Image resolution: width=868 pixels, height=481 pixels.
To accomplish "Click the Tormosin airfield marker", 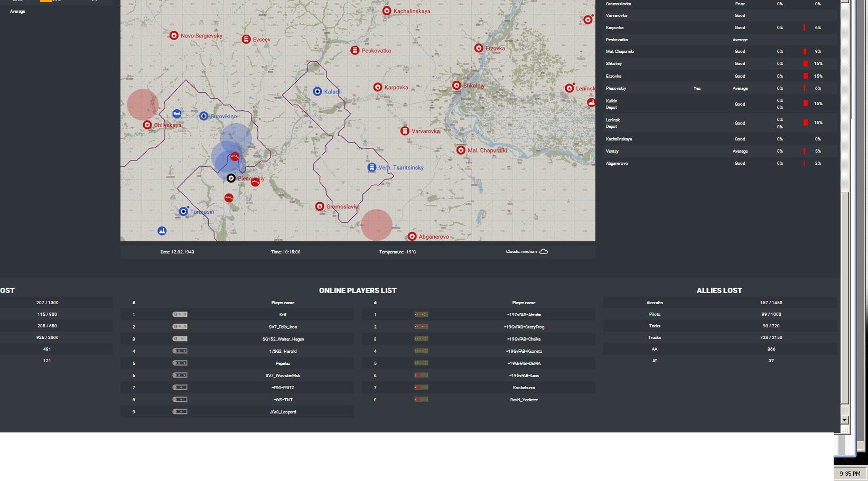I will click(x=183, y=211).
